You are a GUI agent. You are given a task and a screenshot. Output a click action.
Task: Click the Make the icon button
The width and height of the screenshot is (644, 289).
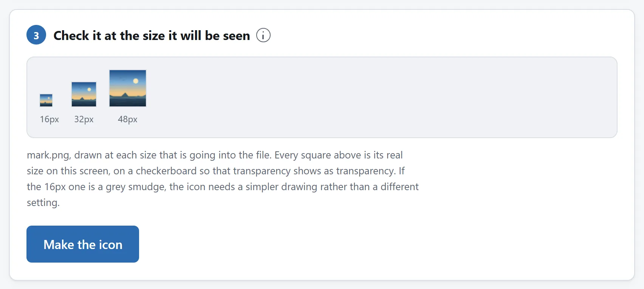tap(83, 244)
